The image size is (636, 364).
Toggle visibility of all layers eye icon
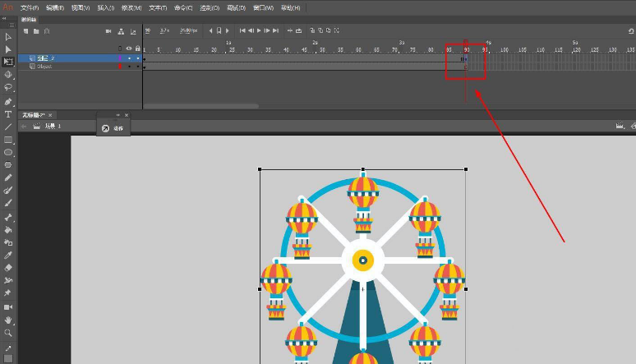tap(129, 48)
